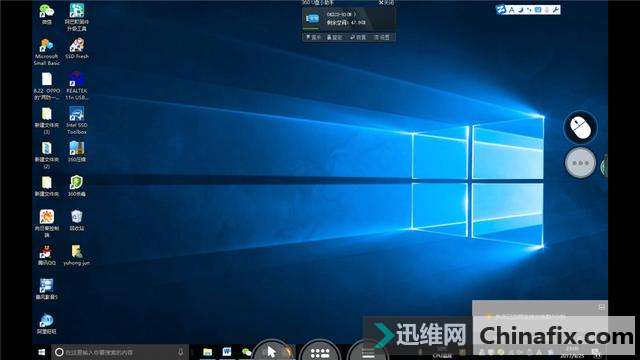Image resolution: width=640 pixels, height=360 pixels.
Task: Click the Cortana search box
Action: (120, 352)
